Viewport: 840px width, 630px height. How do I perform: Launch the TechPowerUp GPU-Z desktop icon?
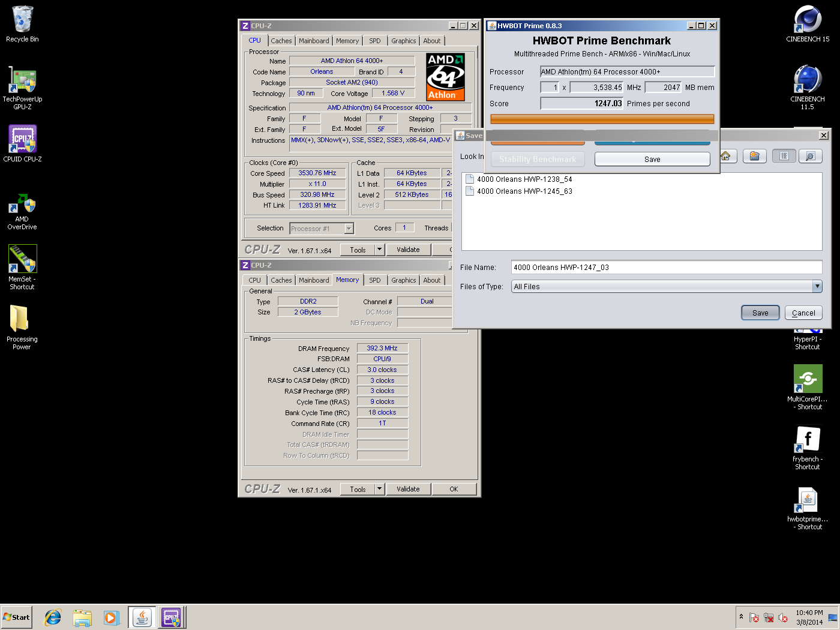coord(22,88)
